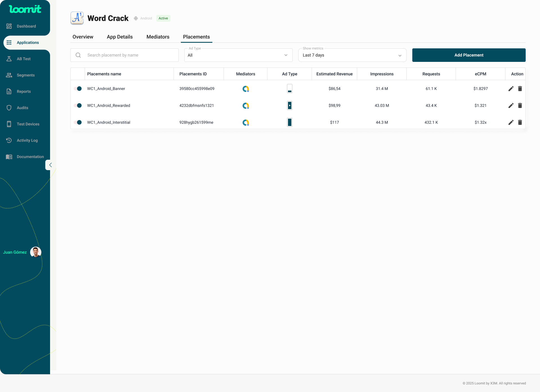Toggle the WC1_Android_Banner placement switch
This screenshot has width=540, height=392.
coord(78,89)
